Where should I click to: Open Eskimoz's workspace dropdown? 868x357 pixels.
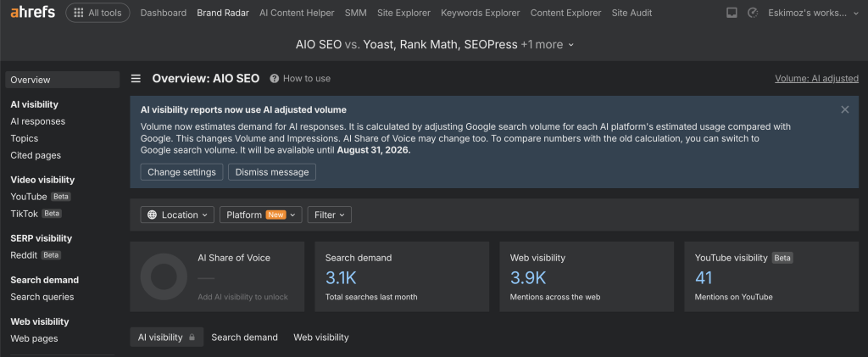814,13
